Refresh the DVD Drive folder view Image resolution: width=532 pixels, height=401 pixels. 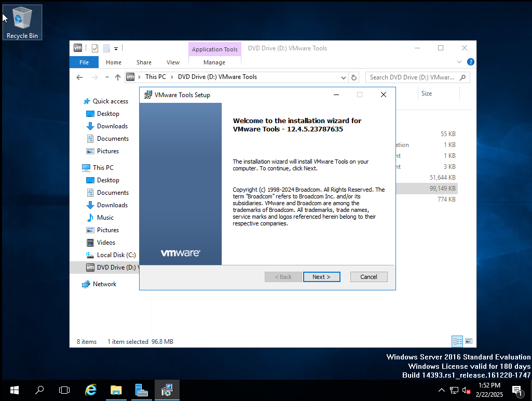tap(354, 77)
